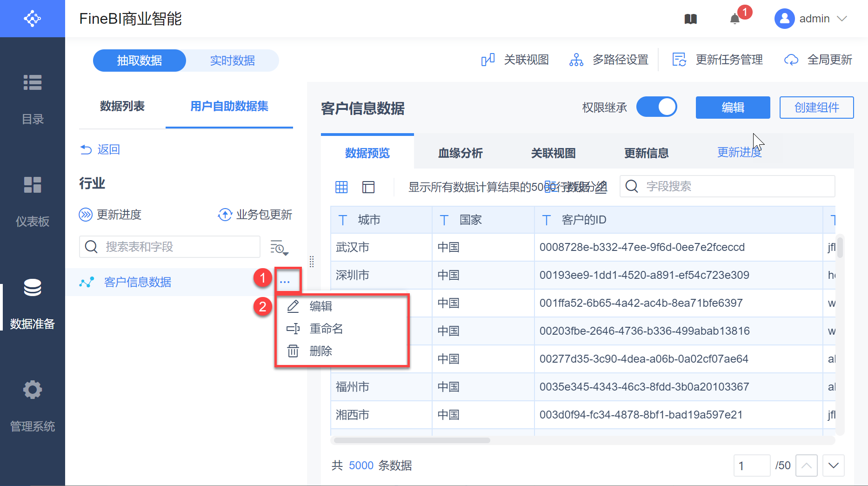868x486 pixels.
Task: Click the page number input box
Action: (x=752, y=466)
